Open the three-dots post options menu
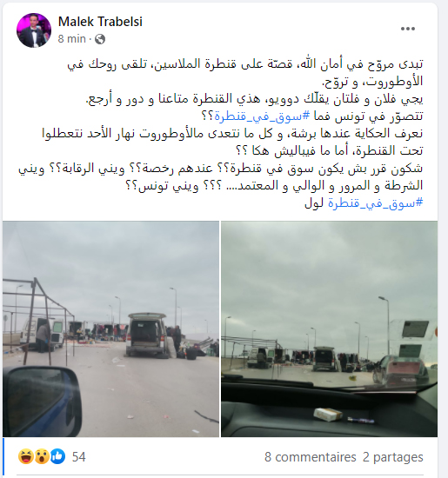The height and width of the screenshot is (478, 448). pos(408,29)
